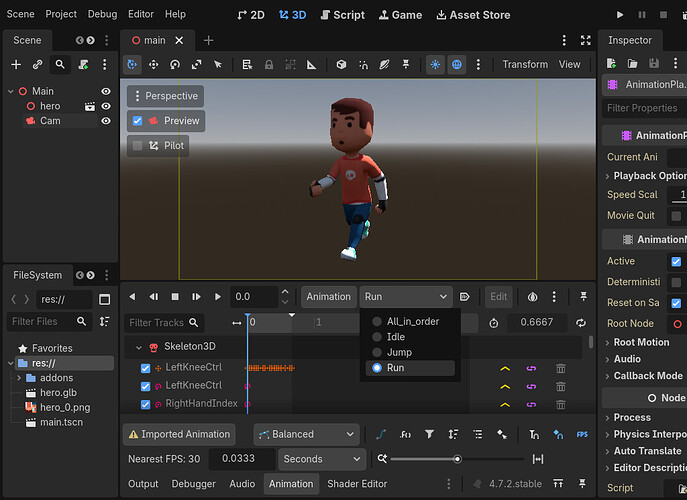687x500 pixels.
Task: Toggle onion skinning icon
Action: [532, 297]
